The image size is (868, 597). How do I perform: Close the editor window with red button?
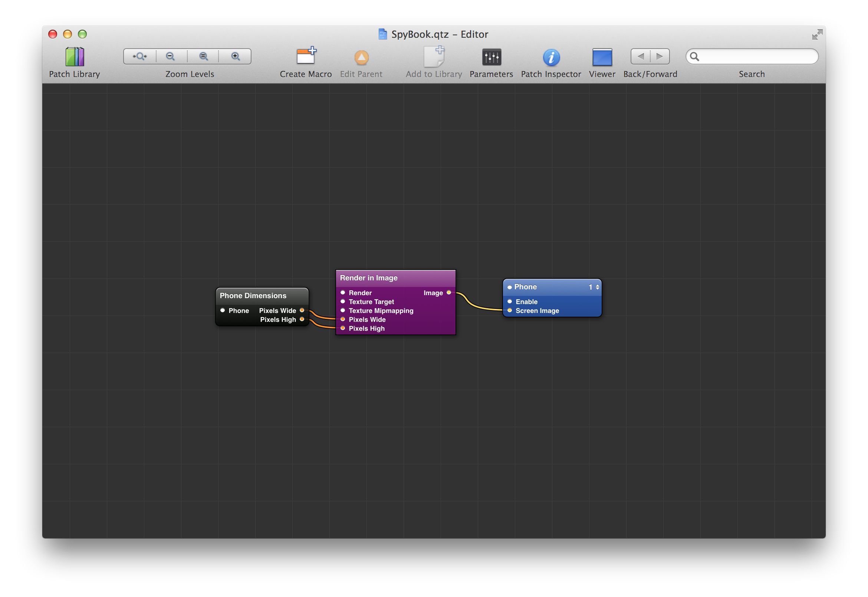click(53, 34)
